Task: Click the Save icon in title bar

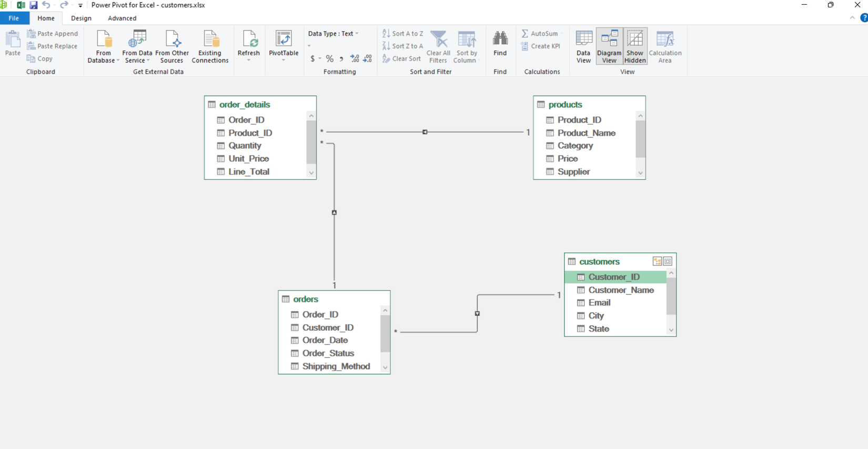Action: (x=33, y=5)
